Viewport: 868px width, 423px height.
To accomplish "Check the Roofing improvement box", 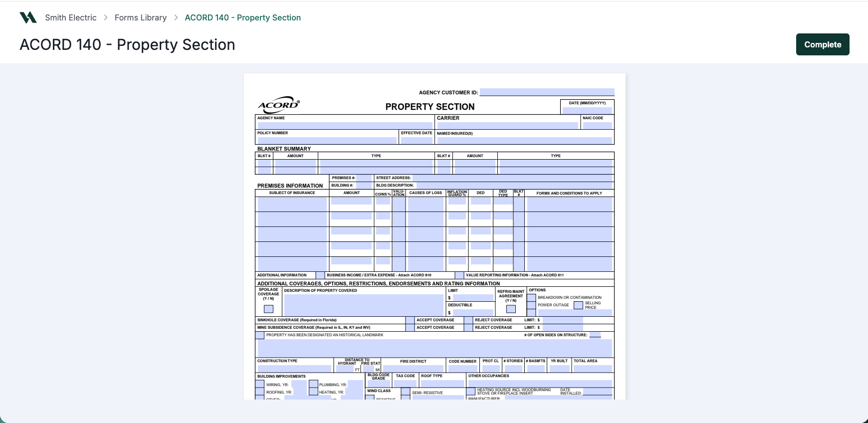I will click(x=260, y=392).
